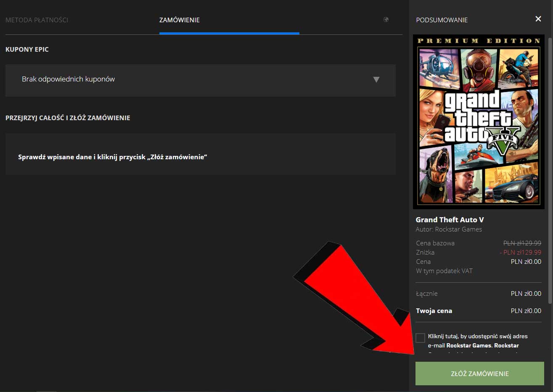Click the summary panel vertical scrollbar
Image resolution: width=553 pixels, height=392 pixels.
[x=550, y=168]
